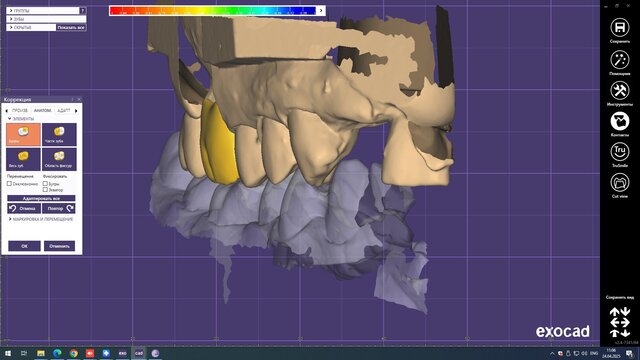Click the Отменить cancel button
This screenshot has height=360, width=640.
(x=60, y=246)
